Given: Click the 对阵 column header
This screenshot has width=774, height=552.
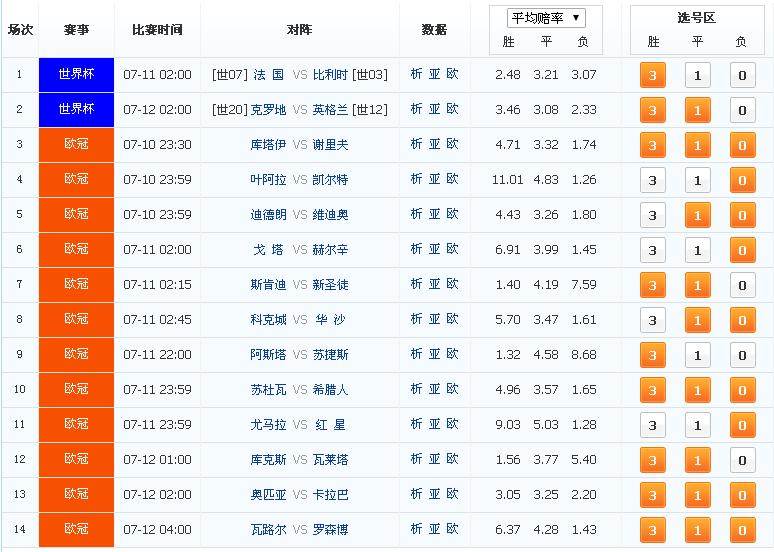Looking at the screenshot, I should pos(300,30).
